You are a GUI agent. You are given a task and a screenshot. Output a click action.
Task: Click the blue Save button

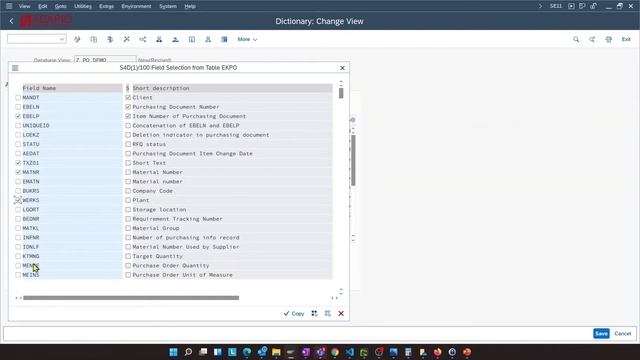point(601,333)
